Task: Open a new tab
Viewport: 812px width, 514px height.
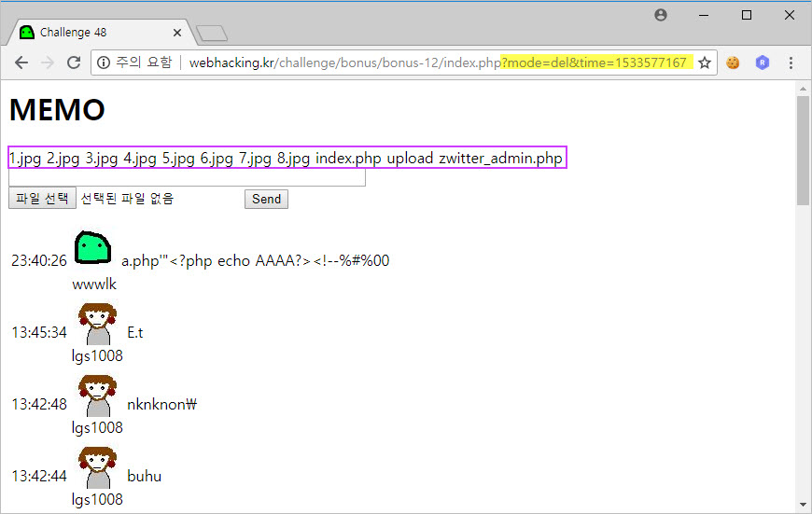Action: [x=213, y=34]
